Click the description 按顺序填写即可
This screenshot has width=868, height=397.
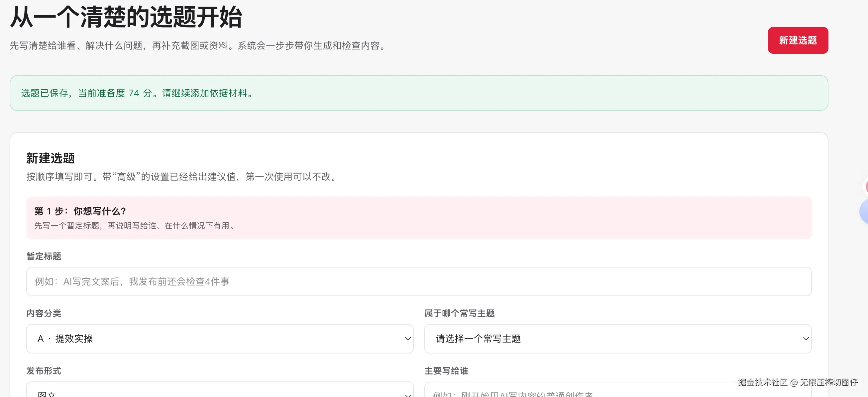pos(182,177)
